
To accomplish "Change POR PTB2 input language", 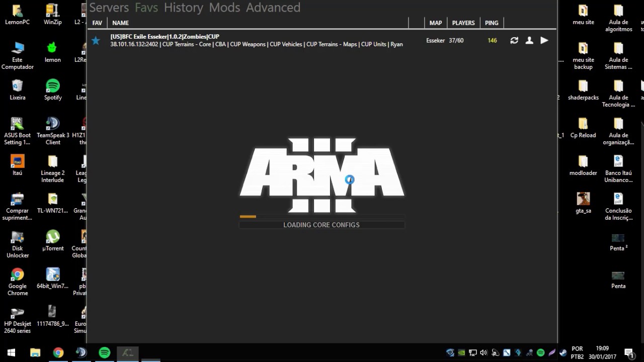I will [577, 352].
